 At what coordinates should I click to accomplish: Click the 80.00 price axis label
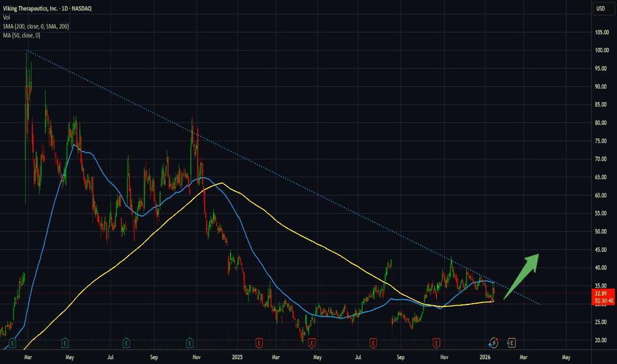[x=601, y=123]
